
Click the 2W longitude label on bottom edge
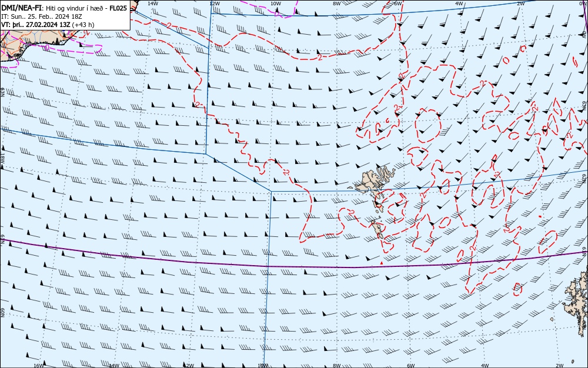pos(560,366)
